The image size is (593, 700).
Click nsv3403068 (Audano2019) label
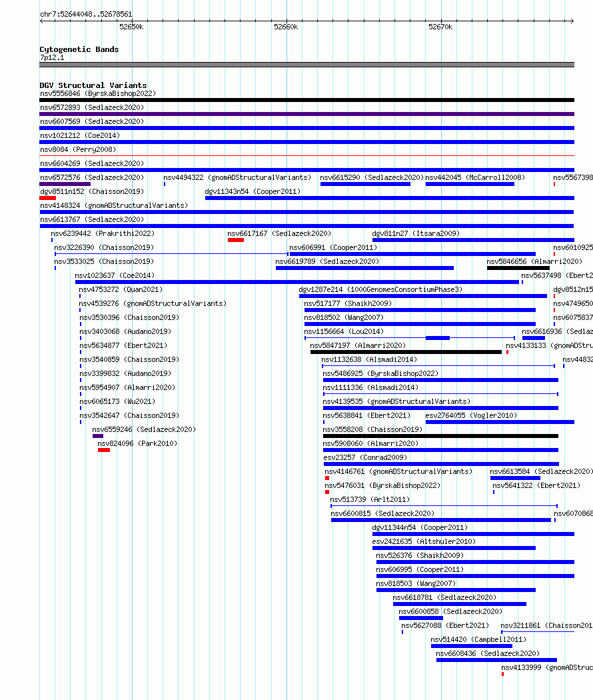click(x=125, y=331)
